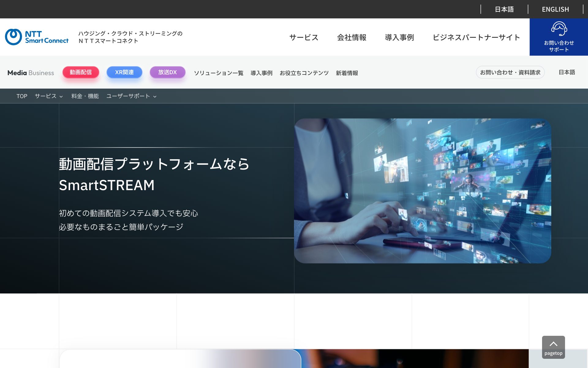
Task: Go to TOP in sub-navigation
Action: click(x=22, y=96)
